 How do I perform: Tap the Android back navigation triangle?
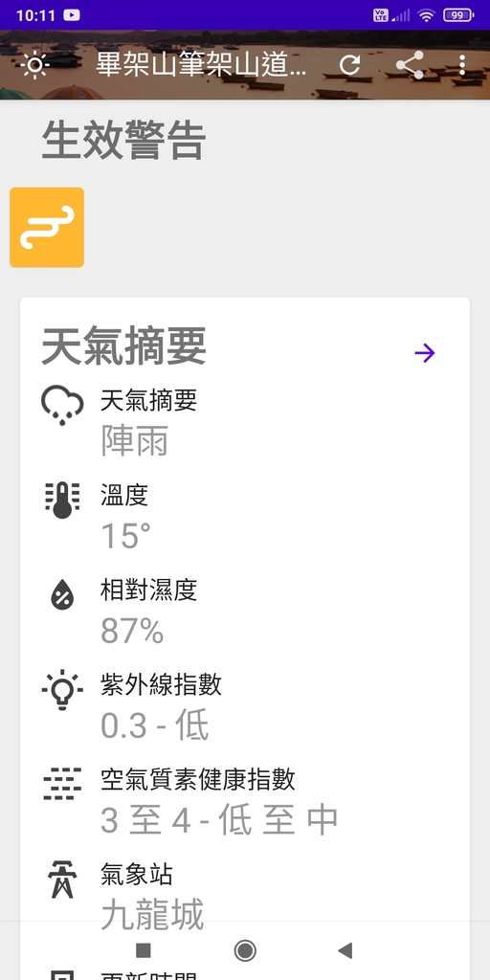pos(345,950)
